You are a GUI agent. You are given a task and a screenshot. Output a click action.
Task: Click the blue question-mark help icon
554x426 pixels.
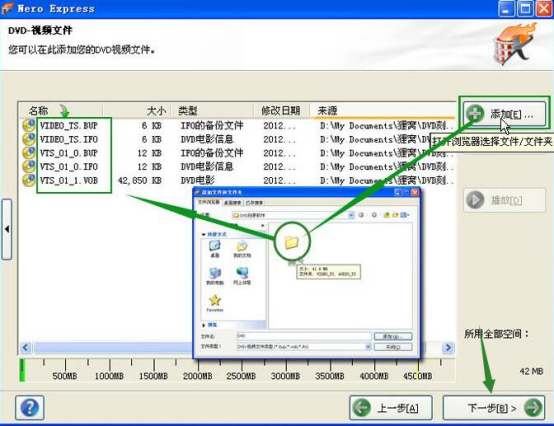30,408
